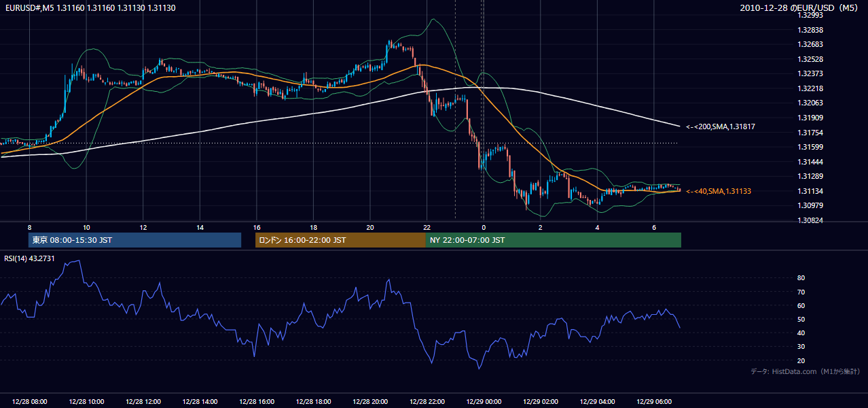
Task: Click RSI scale value 30
Action: tap(801, 346)
